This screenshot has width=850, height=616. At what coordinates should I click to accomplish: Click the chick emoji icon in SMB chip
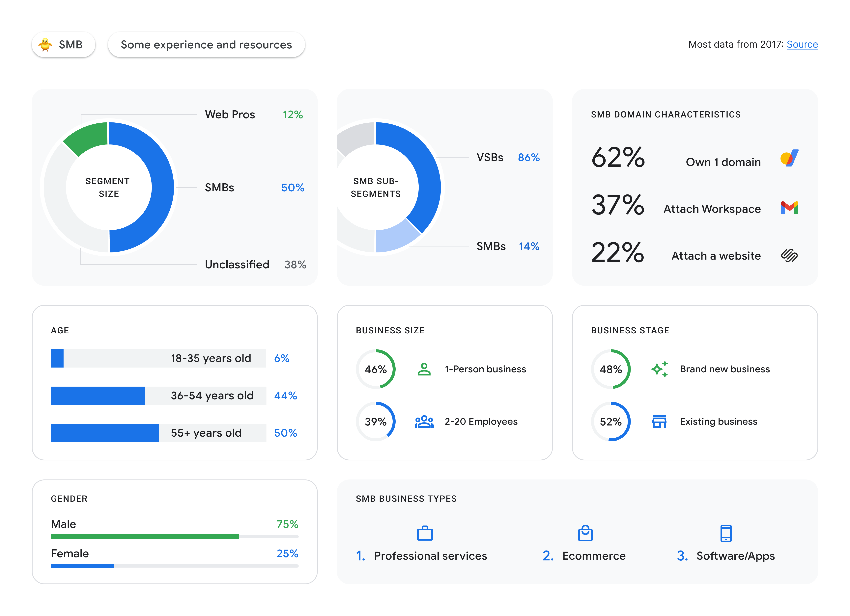click(45, 45)
